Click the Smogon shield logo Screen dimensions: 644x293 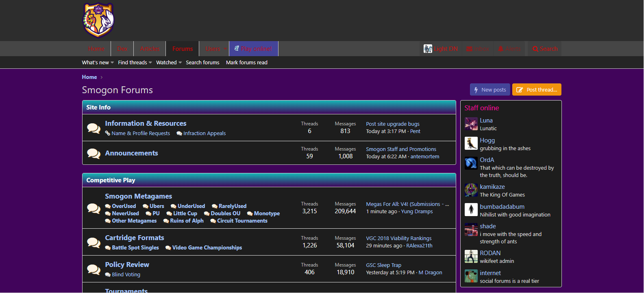(x=98, y=20)
